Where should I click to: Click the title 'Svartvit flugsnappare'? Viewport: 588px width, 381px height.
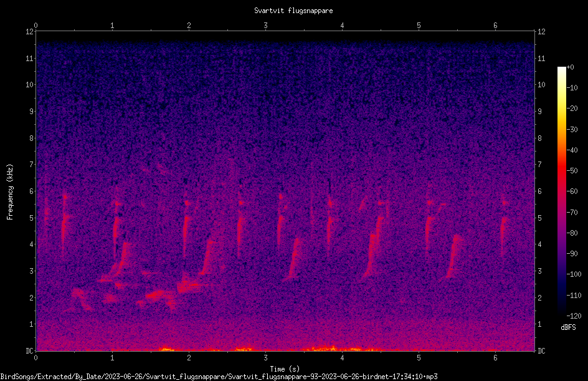click(293, 11)
